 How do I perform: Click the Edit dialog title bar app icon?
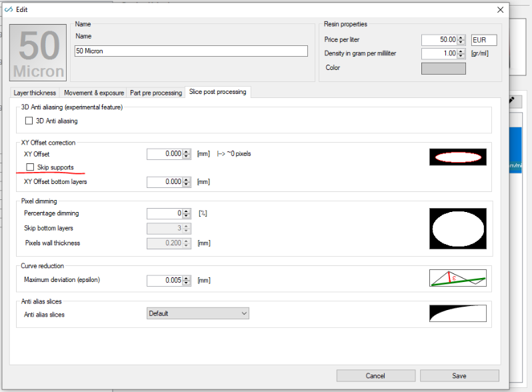pyautogui.click(x=9, y=9)
